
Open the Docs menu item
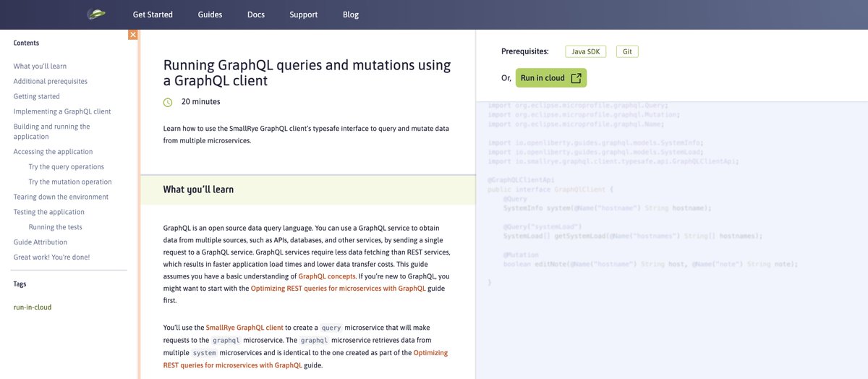tap(256, 14)
